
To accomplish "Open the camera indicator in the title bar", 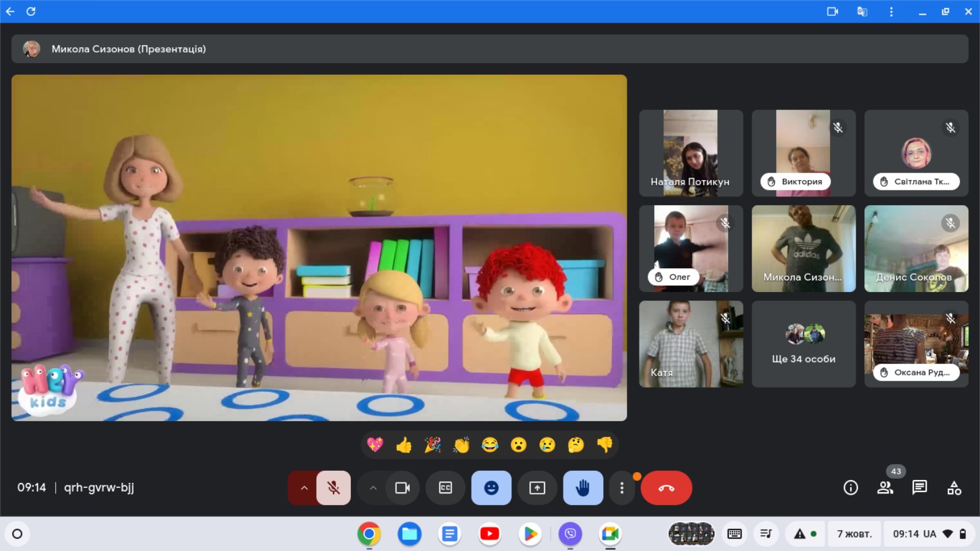I will click(x=832, y=11).
